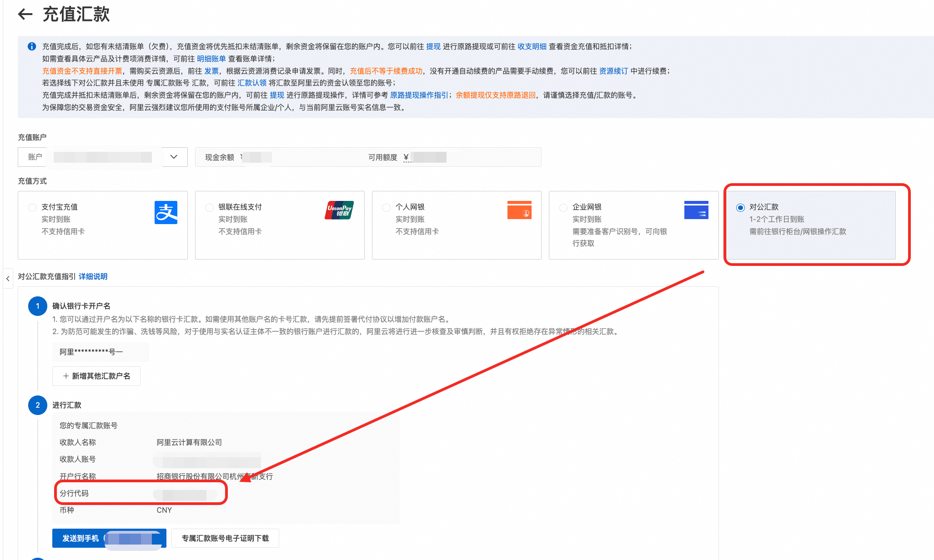Open the 收支明细 link

(532, 46)
